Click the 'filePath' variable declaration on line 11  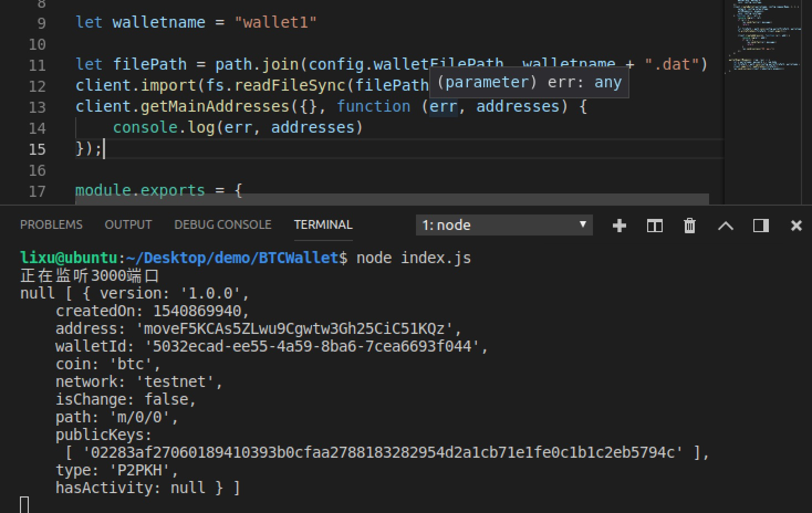click(x=150, y=64)
